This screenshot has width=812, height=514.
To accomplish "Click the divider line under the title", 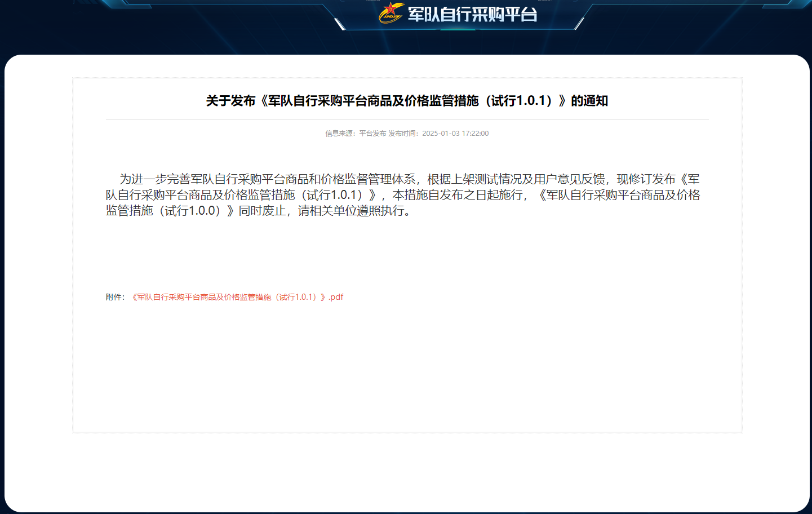I will (x=407, y=120).
